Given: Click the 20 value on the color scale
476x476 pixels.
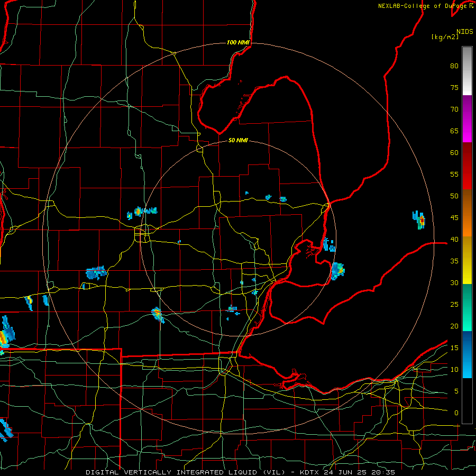Looking at the screenshot, I should click(x=454, y=326).
